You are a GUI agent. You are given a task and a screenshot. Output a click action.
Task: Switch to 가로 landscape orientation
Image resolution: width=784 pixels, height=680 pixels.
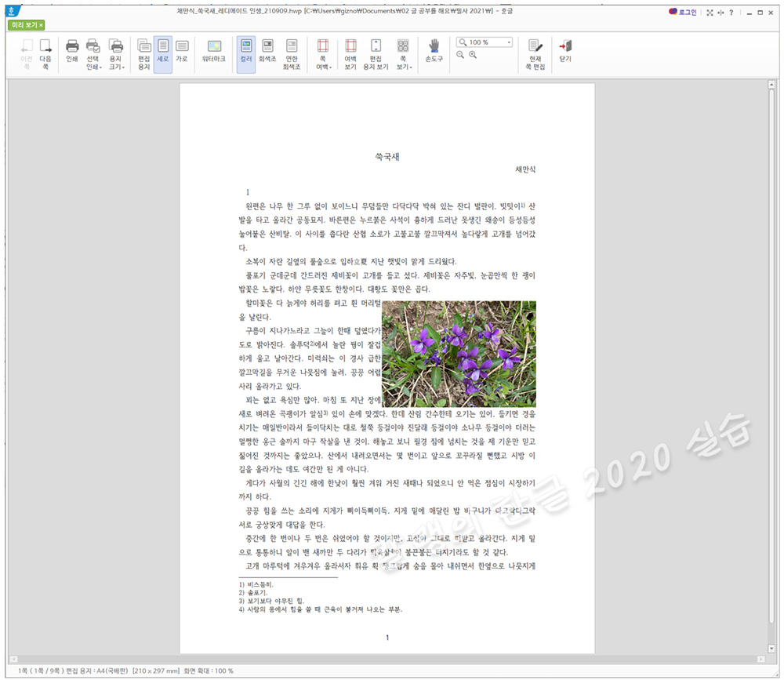click(x=182, y=51)
